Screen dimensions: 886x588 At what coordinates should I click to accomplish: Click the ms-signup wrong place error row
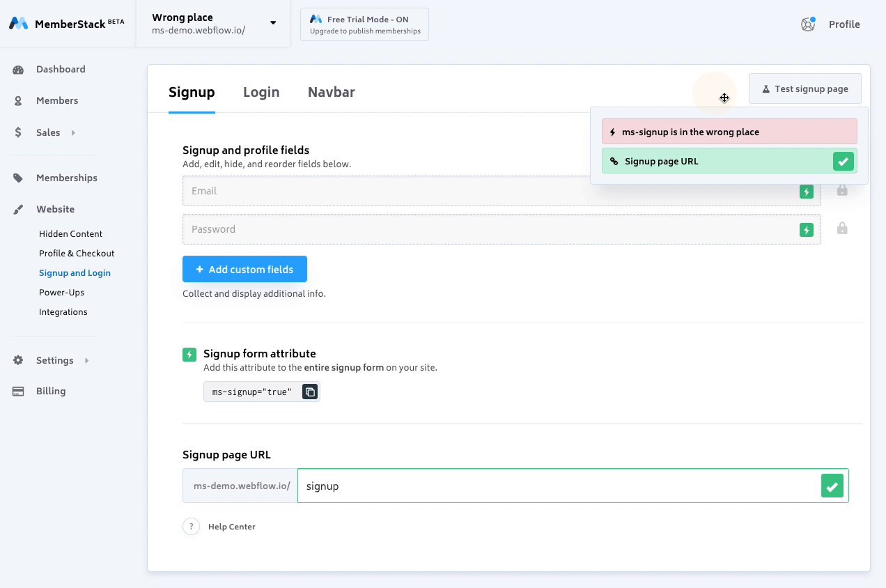(729, 132)
